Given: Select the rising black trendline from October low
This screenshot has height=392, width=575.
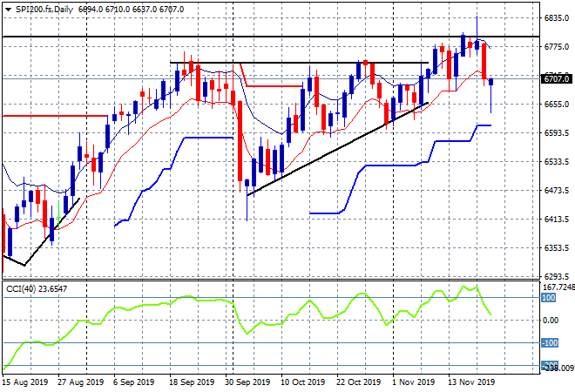Looking at the screenshot, I should 337,149.
